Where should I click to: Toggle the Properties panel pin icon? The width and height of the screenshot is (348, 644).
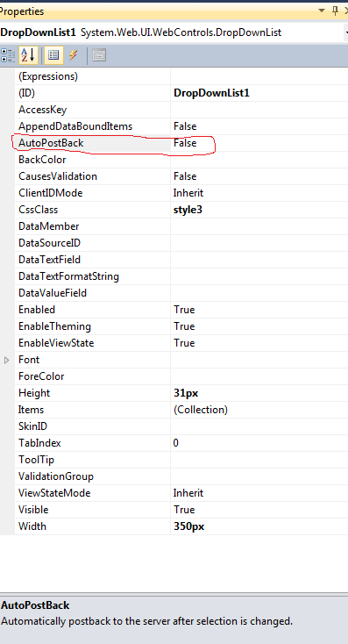[335, 11]
